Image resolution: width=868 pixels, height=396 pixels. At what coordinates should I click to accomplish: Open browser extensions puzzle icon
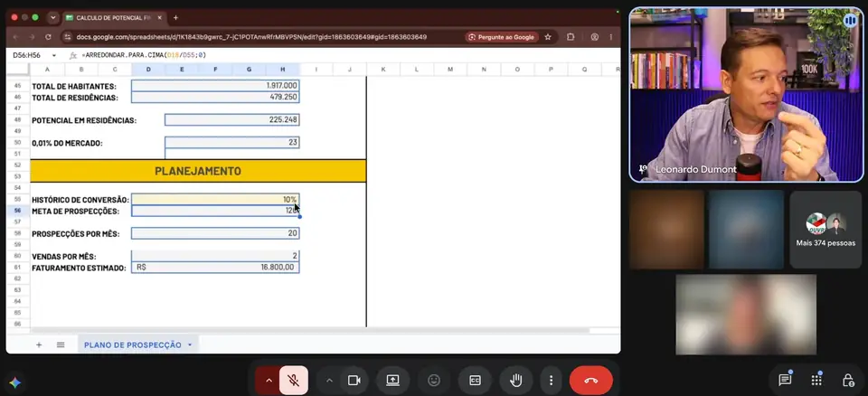tap(571, 37)
